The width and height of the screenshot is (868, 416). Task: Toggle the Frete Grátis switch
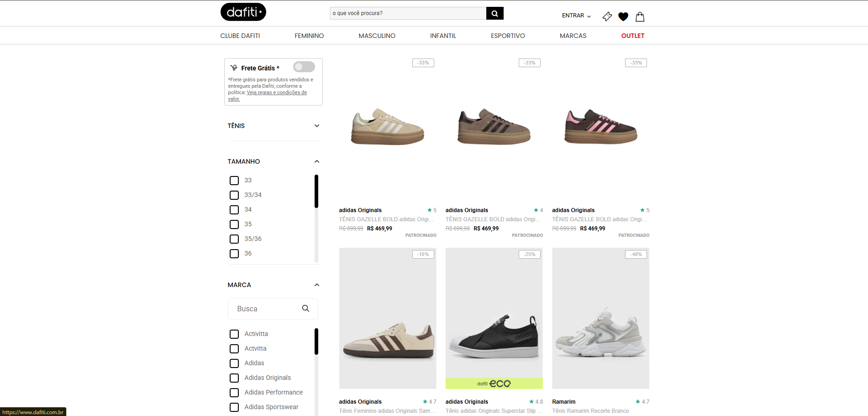tap(304, 67)
